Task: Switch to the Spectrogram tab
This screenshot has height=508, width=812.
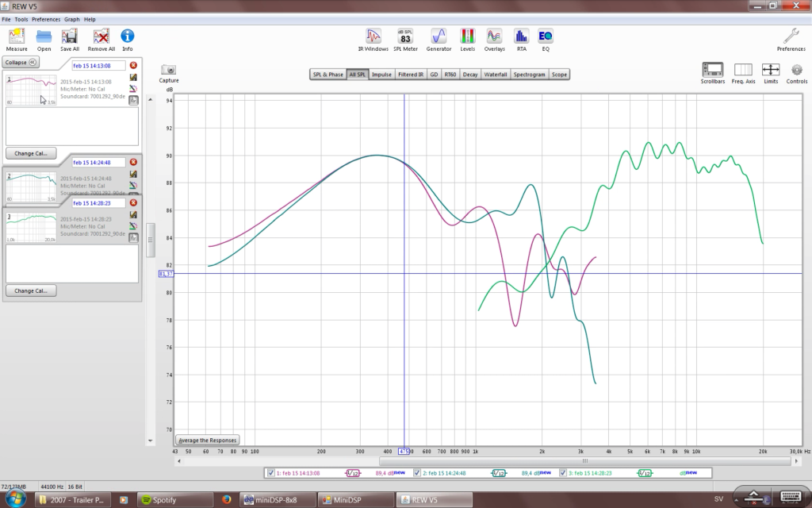Action: pyautogui.click(x=529, y=74)
